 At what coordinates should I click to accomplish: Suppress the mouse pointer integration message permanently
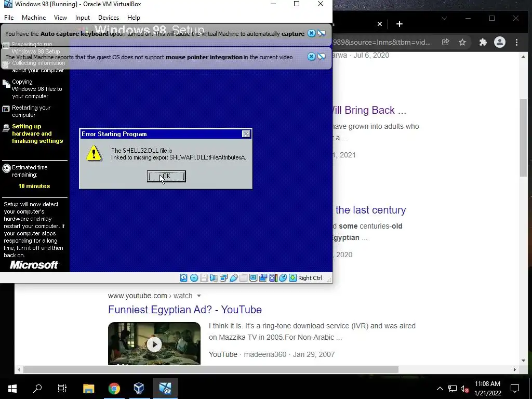(321, 56)
